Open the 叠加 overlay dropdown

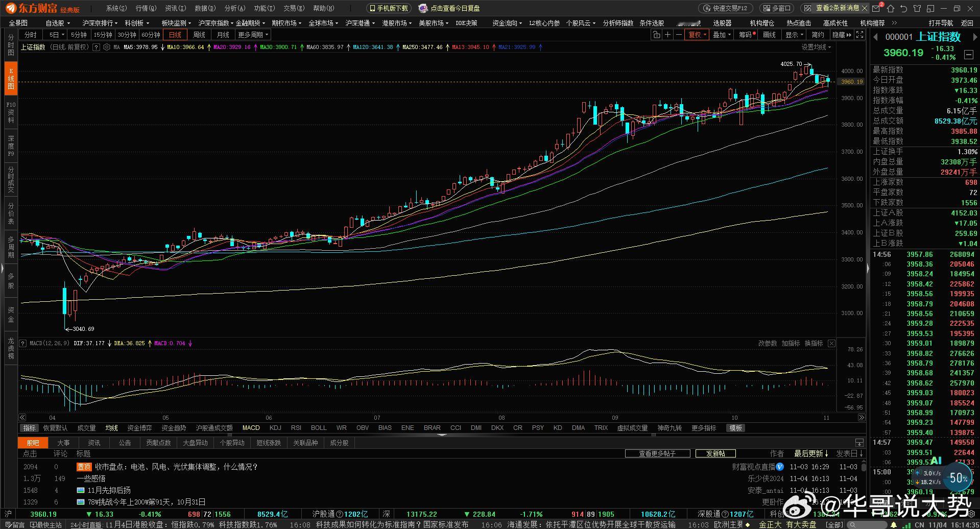point(722,35)
